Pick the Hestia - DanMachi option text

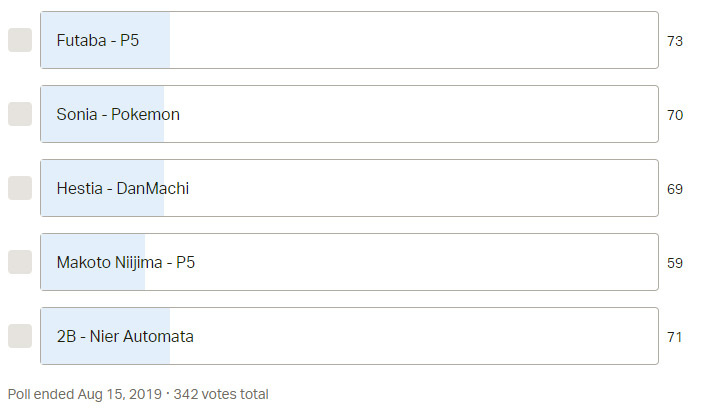123,188
